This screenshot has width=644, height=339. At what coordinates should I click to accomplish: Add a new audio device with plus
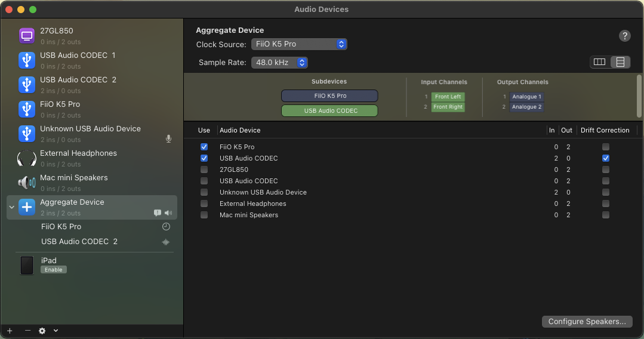[x=10, y=331]
